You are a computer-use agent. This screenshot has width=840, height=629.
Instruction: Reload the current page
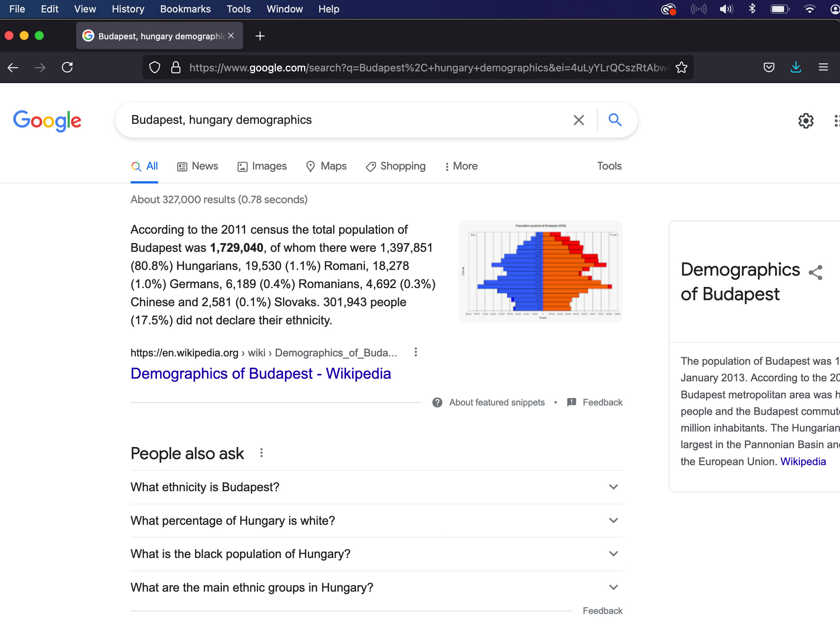pyautogui.click(x=67, y=67)
